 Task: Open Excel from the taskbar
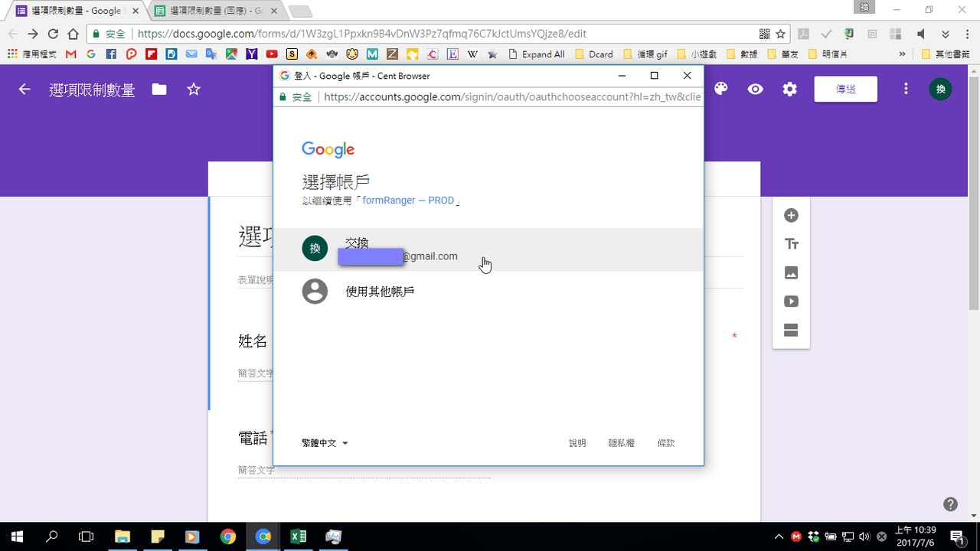[x=298, y=536]
